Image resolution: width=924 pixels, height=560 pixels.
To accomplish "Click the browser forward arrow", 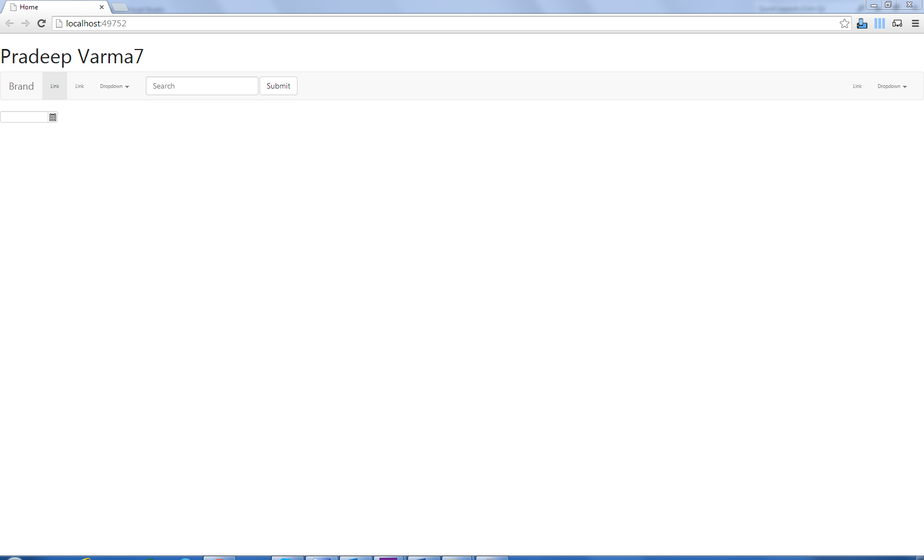I will point(25,23).
